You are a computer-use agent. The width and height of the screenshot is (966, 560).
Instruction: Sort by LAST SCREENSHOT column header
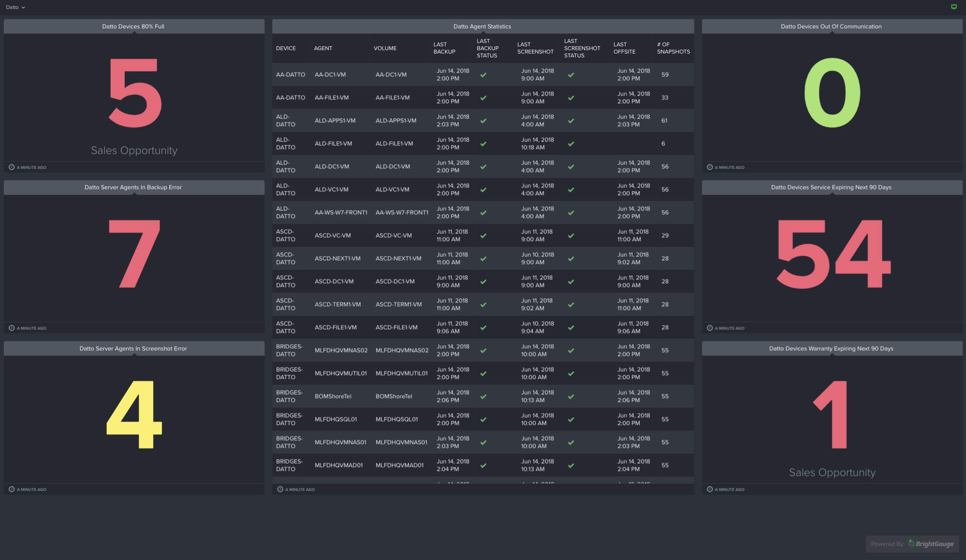[x=535, y=48]
